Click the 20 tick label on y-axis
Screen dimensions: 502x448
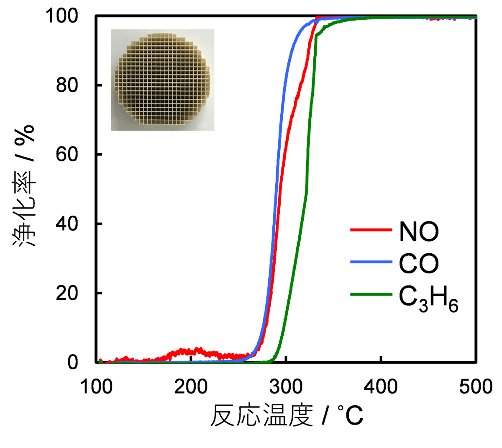tap(67, 293)
